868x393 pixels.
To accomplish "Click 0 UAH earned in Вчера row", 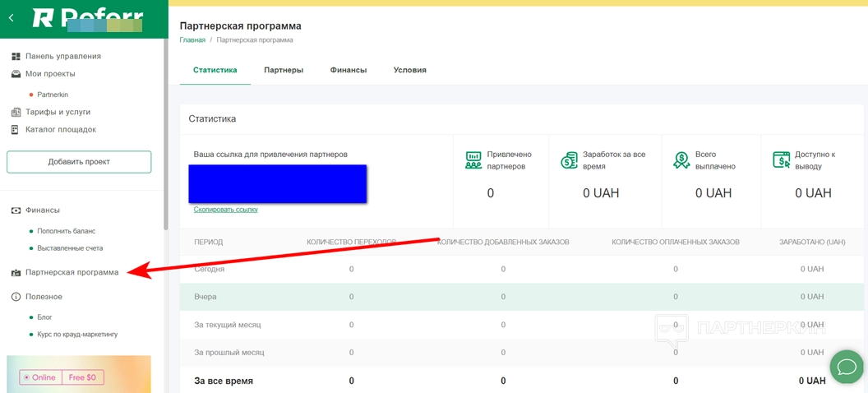I will (812, 297).
